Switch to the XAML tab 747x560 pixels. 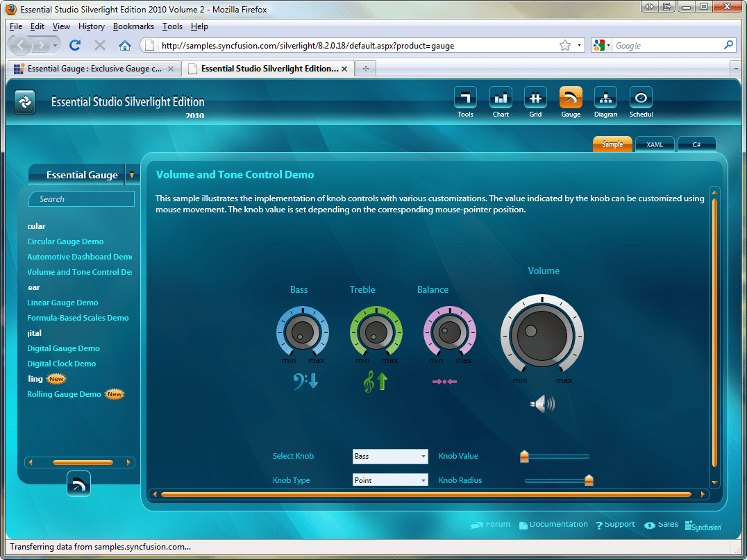(654, 144)
